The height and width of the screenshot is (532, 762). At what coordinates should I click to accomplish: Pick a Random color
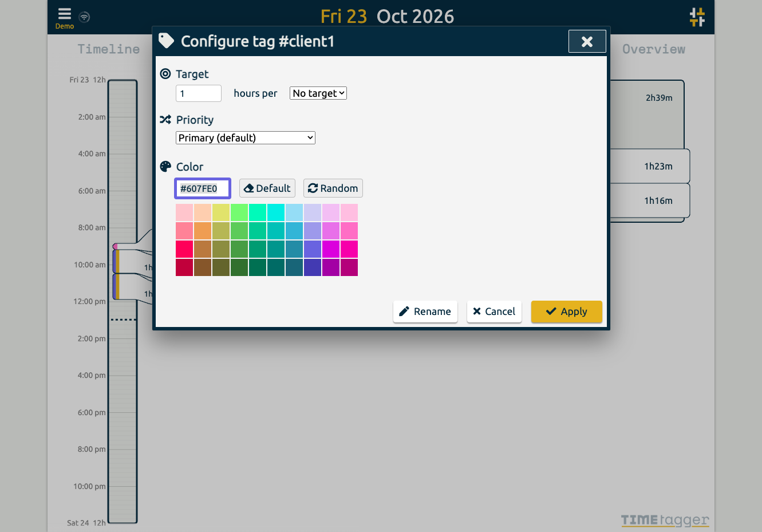pos(333,188)
